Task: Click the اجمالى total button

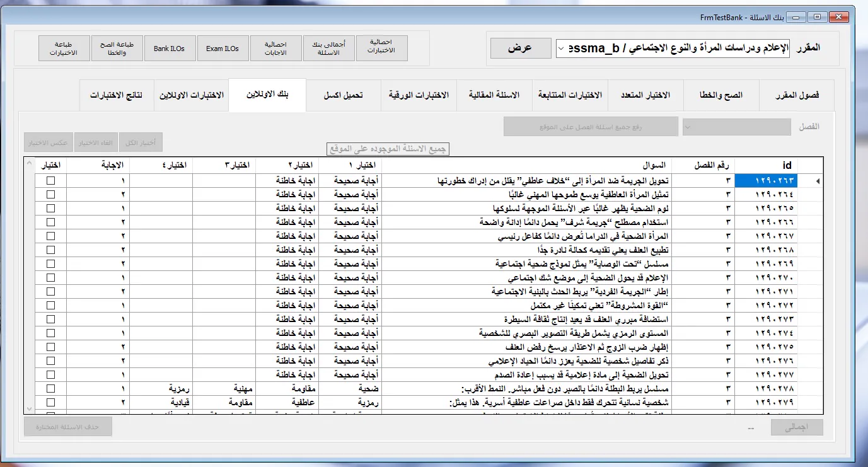Action: pos(797,427)
